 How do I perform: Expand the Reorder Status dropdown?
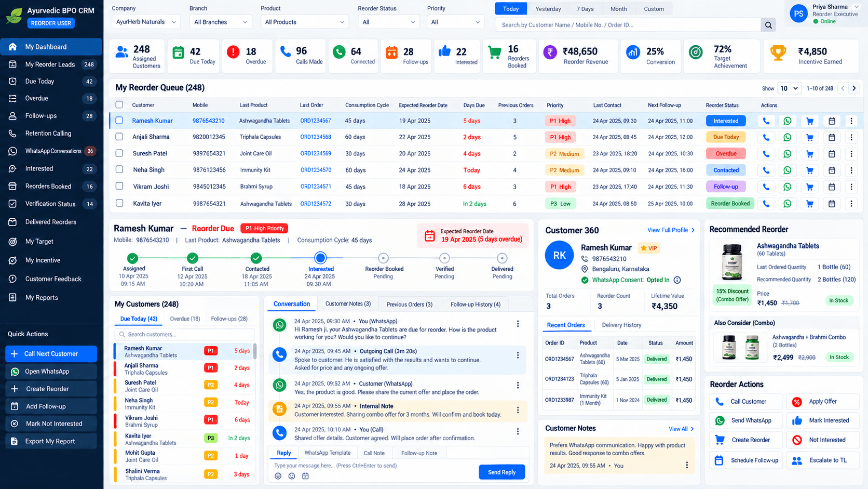[389, 22]
